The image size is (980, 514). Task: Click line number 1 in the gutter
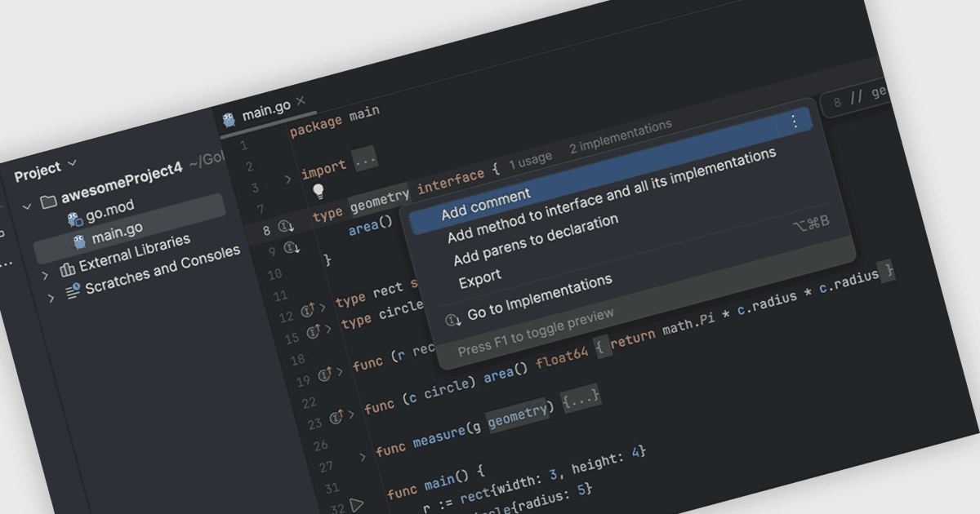243,147
